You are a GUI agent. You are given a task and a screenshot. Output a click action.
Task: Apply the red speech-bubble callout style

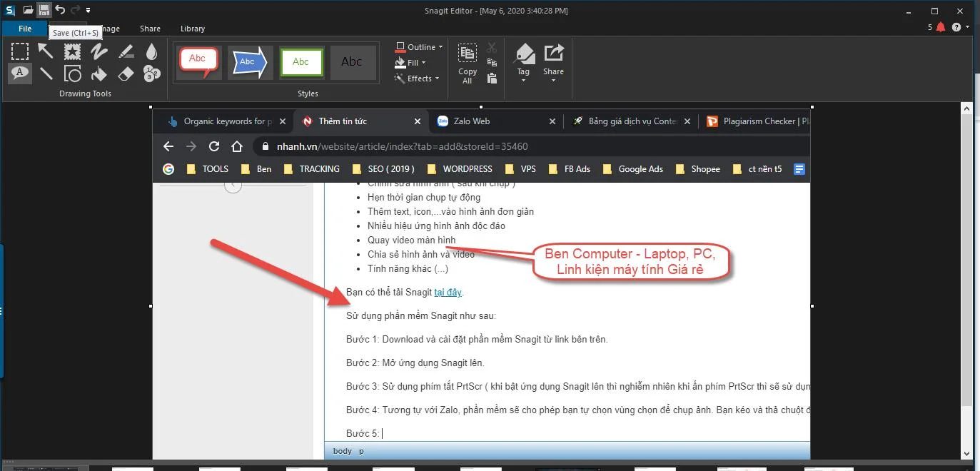coord(198,62)
